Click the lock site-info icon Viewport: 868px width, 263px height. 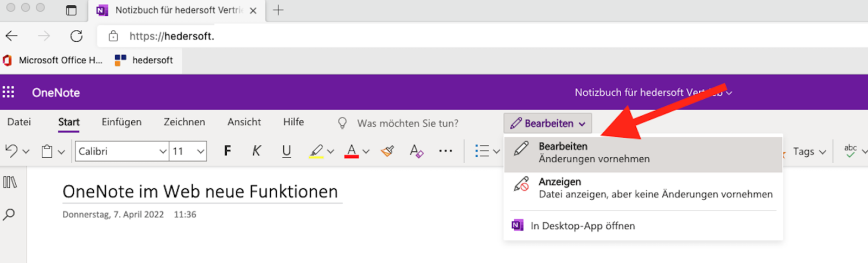pos(113,36)
